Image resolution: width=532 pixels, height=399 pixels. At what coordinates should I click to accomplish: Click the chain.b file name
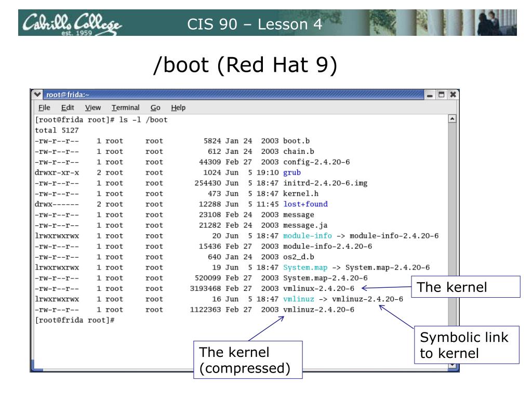(299, 151)
